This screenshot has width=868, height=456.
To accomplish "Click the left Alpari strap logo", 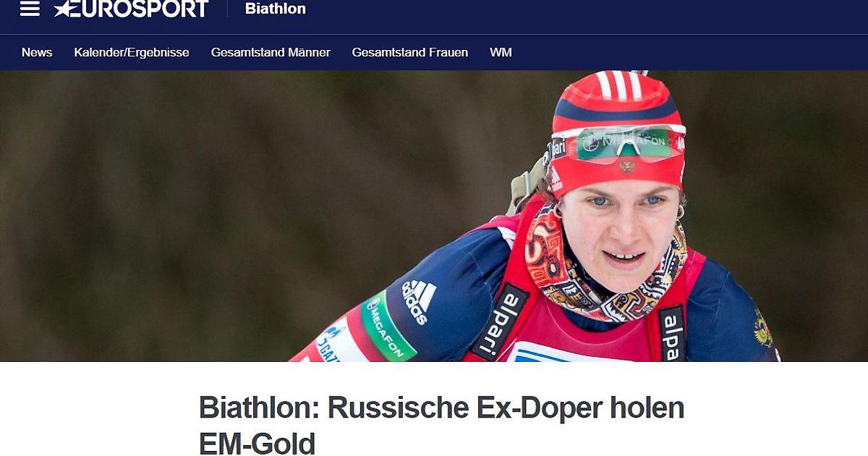I will [x=500, y=321].
